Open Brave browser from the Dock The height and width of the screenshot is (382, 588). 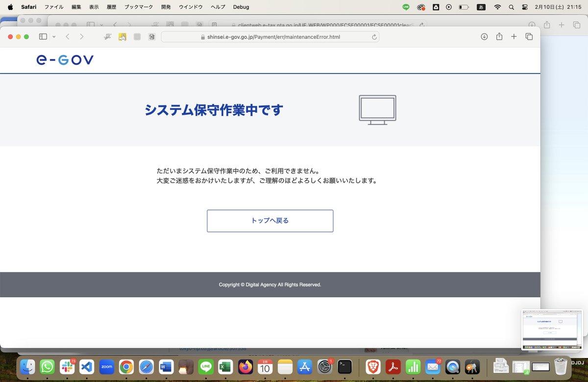373,366
